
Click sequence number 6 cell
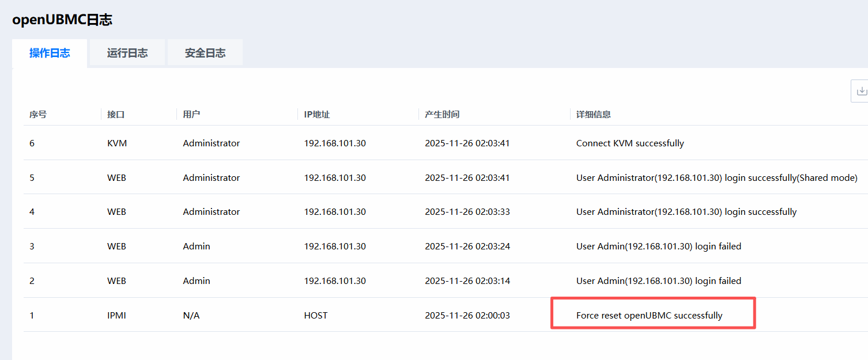click(x=32, y=143)
